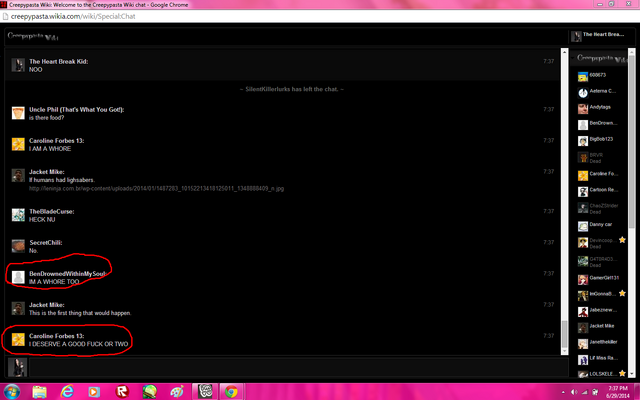Click the Chrome address bar URL
Viewport: 640px width, 400px height.
(73, 16)
